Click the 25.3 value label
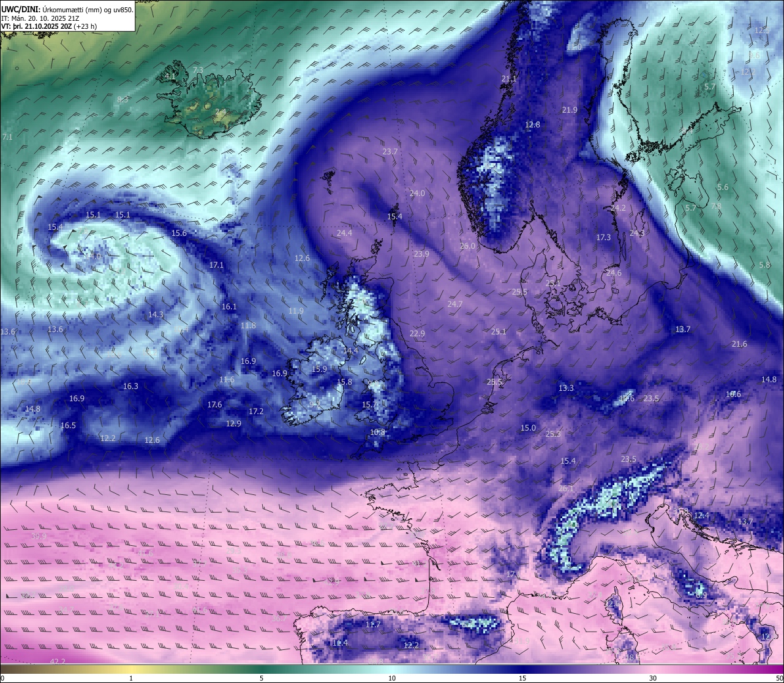 553,434
